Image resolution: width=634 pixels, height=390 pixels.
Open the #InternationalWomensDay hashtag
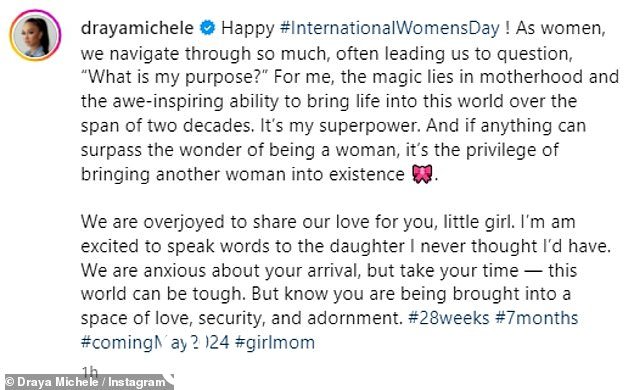tap(389, 28)
